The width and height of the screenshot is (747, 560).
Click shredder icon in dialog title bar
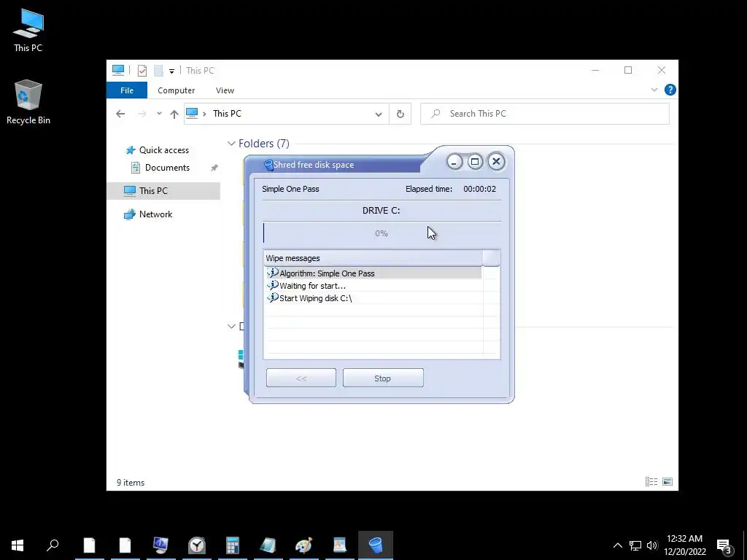(x=268, y=165)
